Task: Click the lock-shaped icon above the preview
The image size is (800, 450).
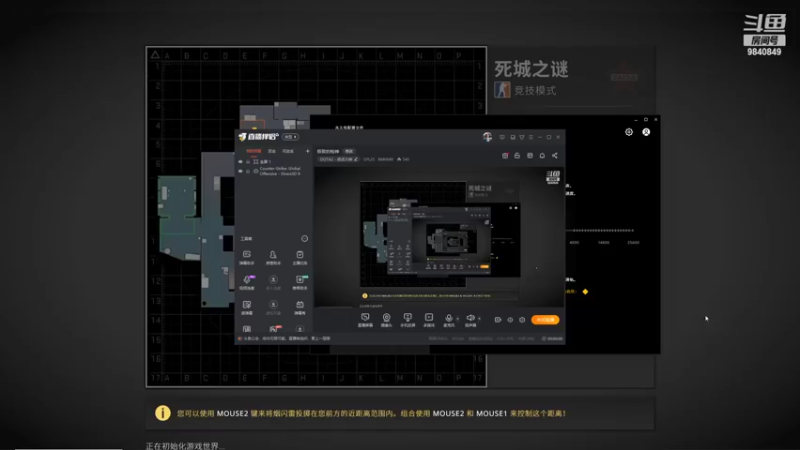Action: [517, 156]
